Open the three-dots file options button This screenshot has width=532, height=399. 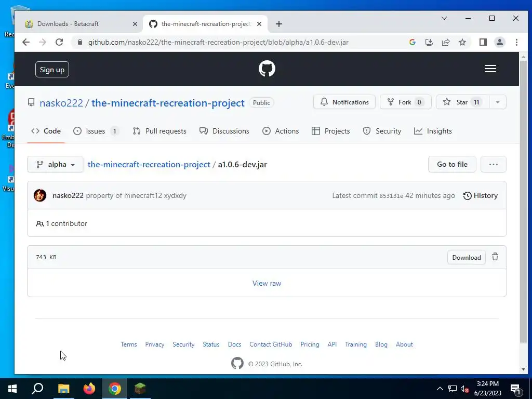494,164
